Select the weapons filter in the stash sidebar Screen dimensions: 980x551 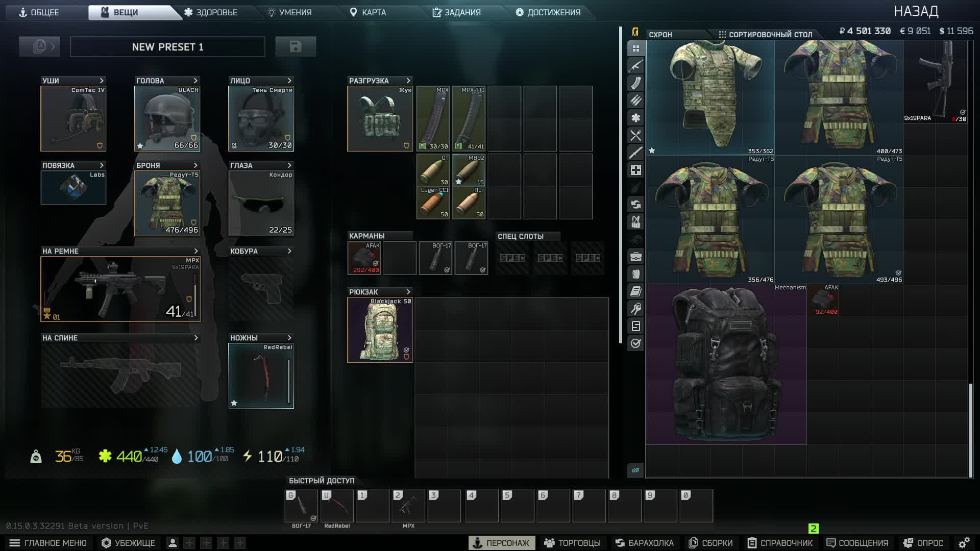[x=635, y=66]
